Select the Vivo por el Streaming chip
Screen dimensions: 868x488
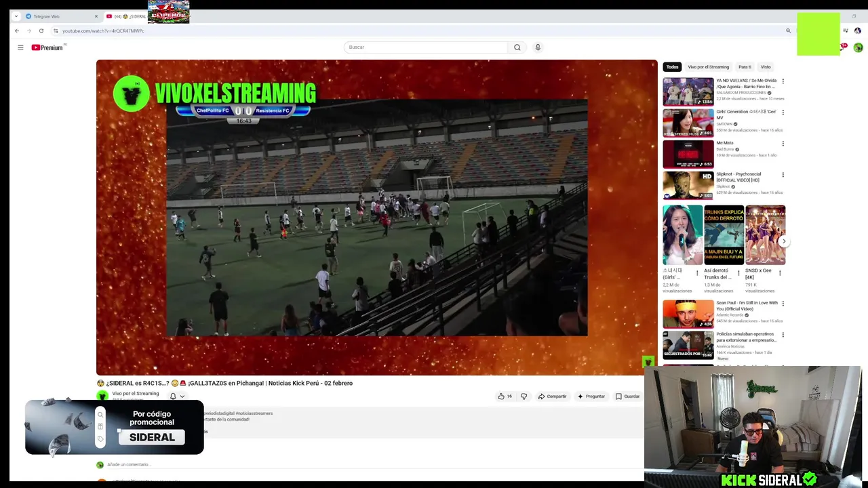(709, 67)
